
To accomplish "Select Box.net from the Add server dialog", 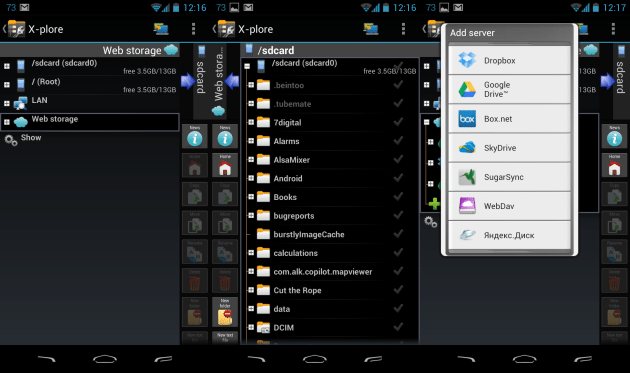I will pyautogui.click(x=509, y=119).
